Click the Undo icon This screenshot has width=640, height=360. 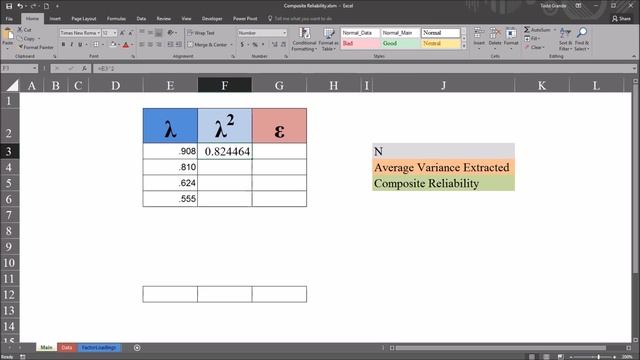coord(20,6)
